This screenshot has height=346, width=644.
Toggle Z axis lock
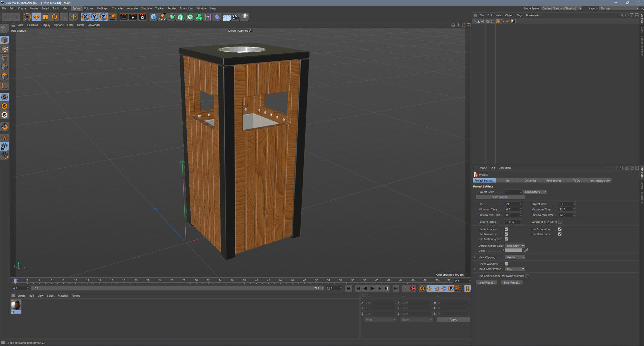point(103,17)
